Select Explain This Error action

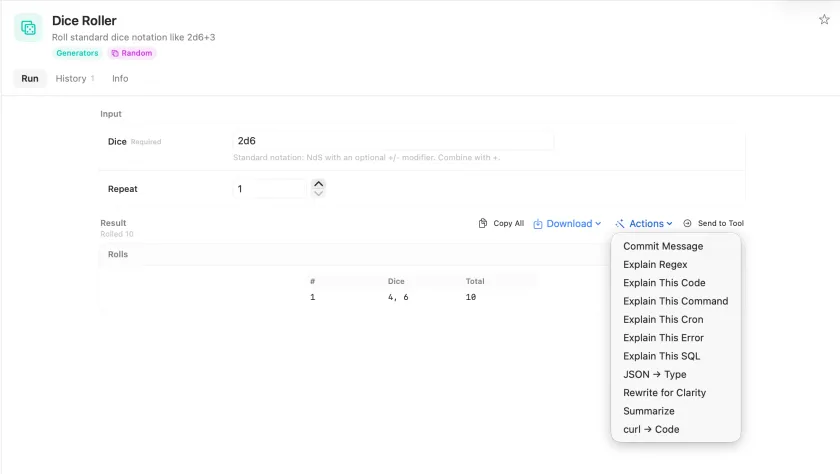(x=676, y=338)
